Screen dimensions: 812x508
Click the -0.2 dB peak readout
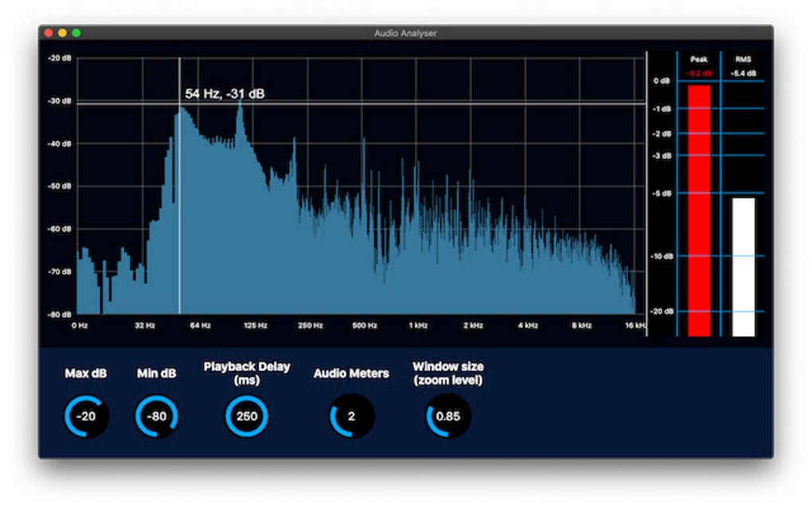tap(699, 72)
